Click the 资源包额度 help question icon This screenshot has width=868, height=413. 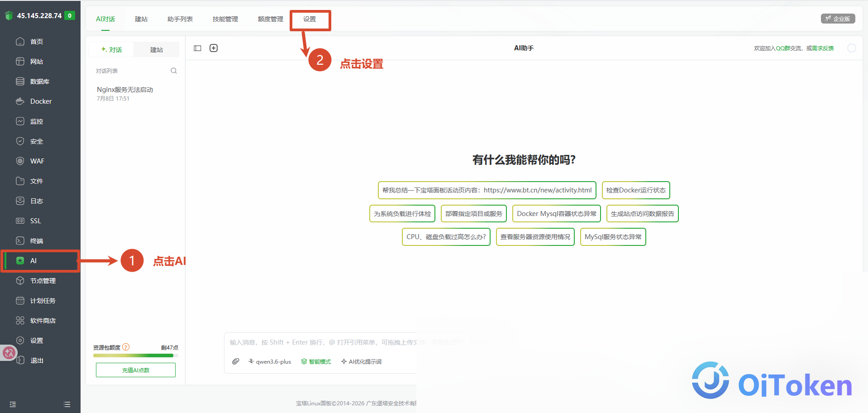(126, 347)
